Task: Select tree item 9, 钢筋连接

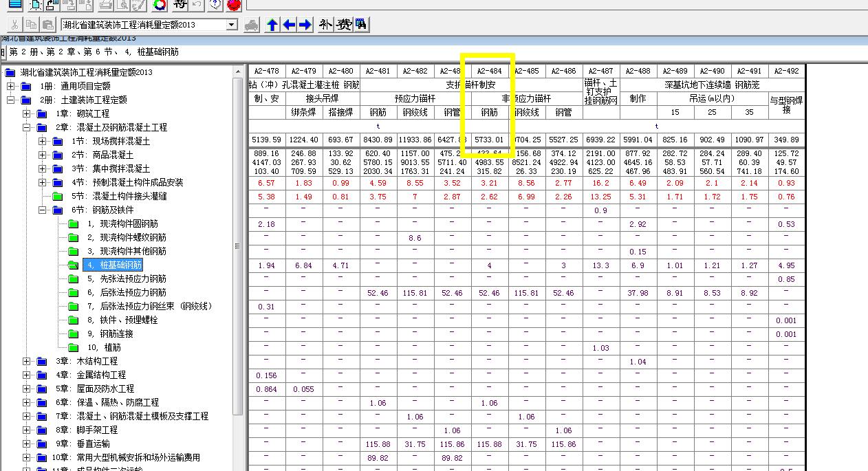Action: point(109,333)
